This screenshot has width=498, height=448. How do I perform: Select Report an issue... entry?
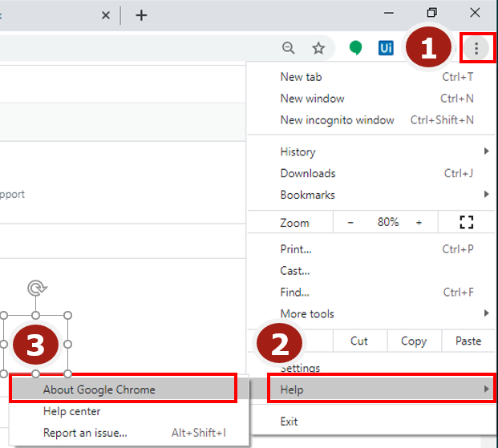pos(129,433)
